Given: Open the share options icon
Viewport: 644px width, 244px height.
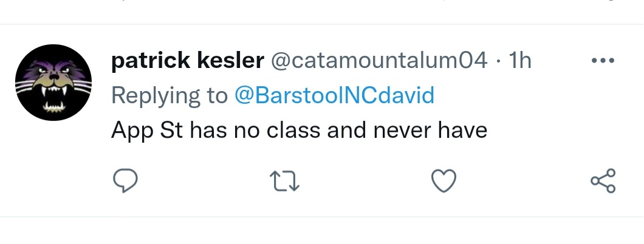Looking at the screenshot, I should click(603, 180).
